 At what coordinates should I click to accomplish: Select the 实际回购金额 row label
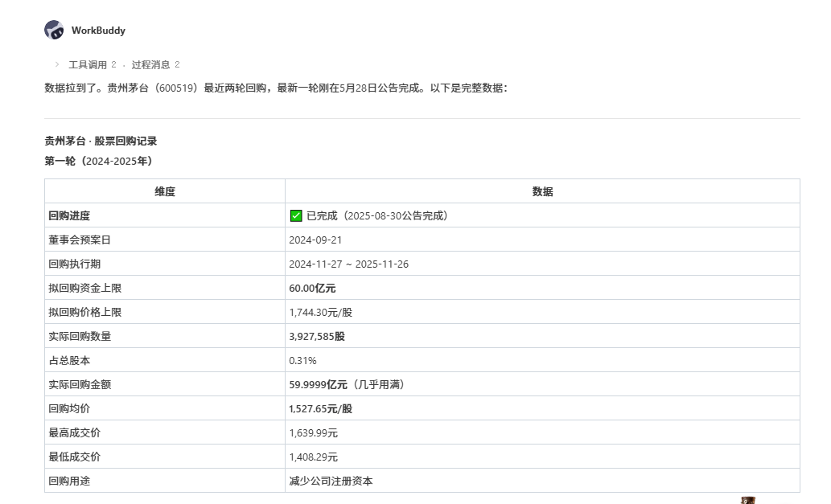(x=80, y=384)
